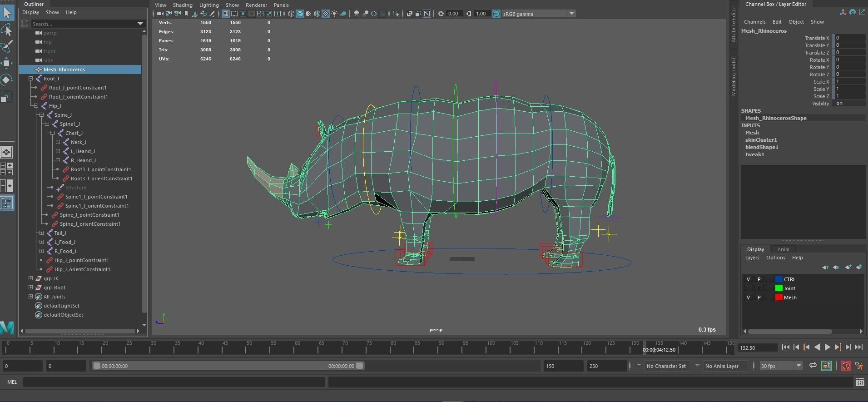The width and height of the screenshot is (868, 402).
Task: Open the viewport Shading menu
Action: [x=183, y=5]
